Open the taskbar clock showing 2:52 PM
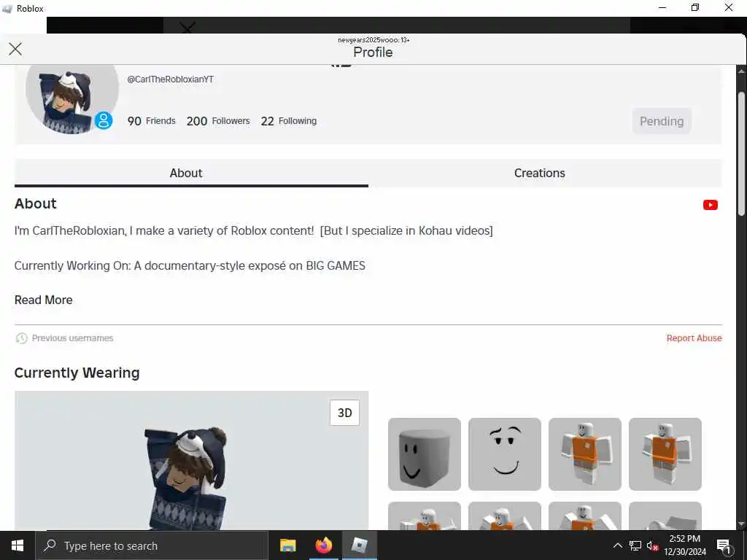 click(685, 545)
